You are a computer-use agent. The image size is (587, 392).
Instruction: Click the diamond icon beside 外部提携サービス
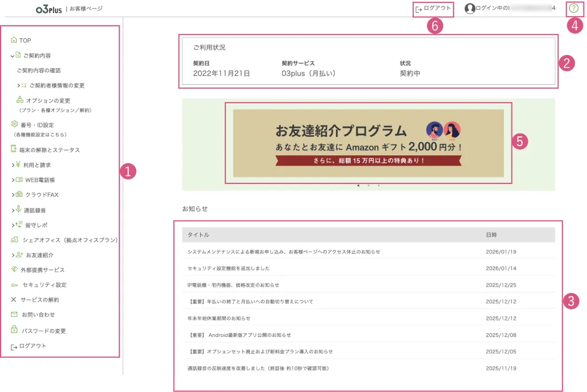coord(14,269)
